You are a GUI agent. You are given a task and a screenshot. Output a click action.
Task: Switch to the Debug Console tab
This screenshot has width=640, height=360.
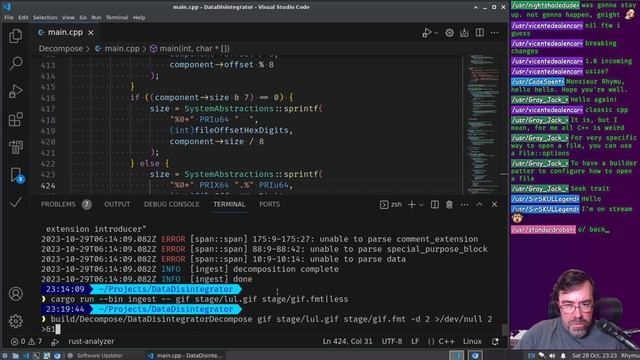[x=171, y=204]
